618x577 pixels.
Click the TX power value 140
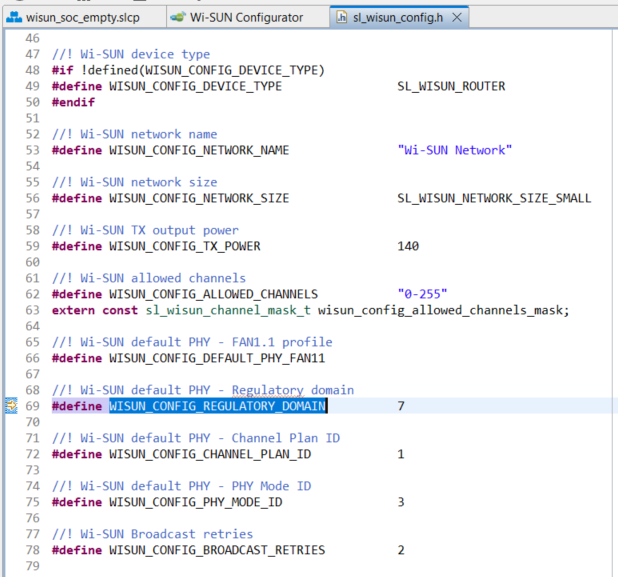point(408,246)
